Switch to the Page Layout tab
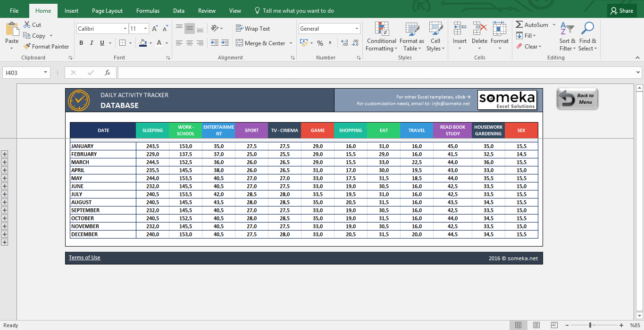 click(107, 10)
